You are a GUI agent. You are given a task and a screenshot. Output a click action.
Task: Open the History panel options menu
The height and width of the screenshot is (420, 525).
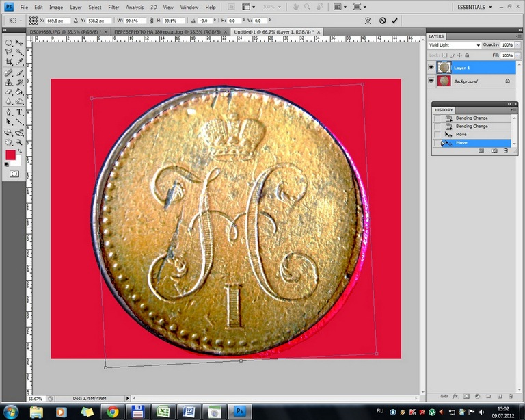click(513, 110)
